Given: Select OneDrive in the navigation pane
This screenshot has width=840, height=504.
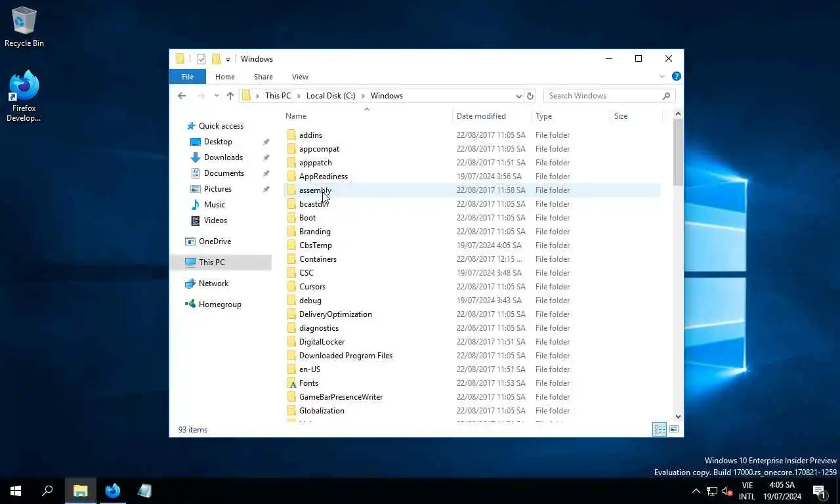Looking at the screenshot, I should click(215, 241).
